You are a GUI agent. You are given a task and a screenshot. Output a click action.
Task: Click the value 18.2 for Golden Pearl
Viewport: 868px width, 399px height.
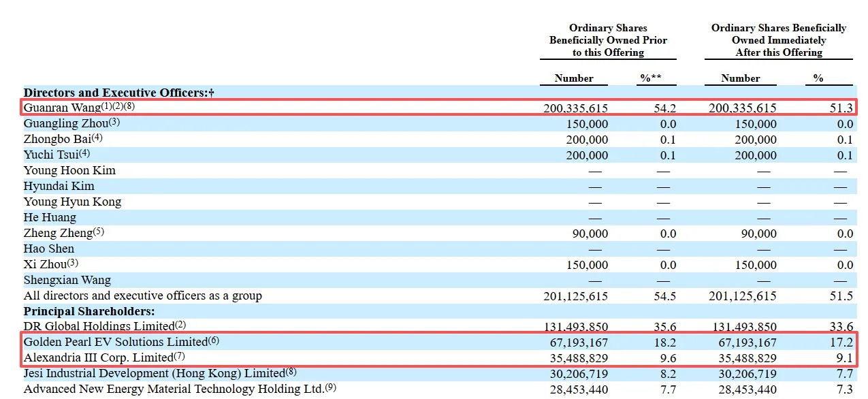[x=666, y=342]
